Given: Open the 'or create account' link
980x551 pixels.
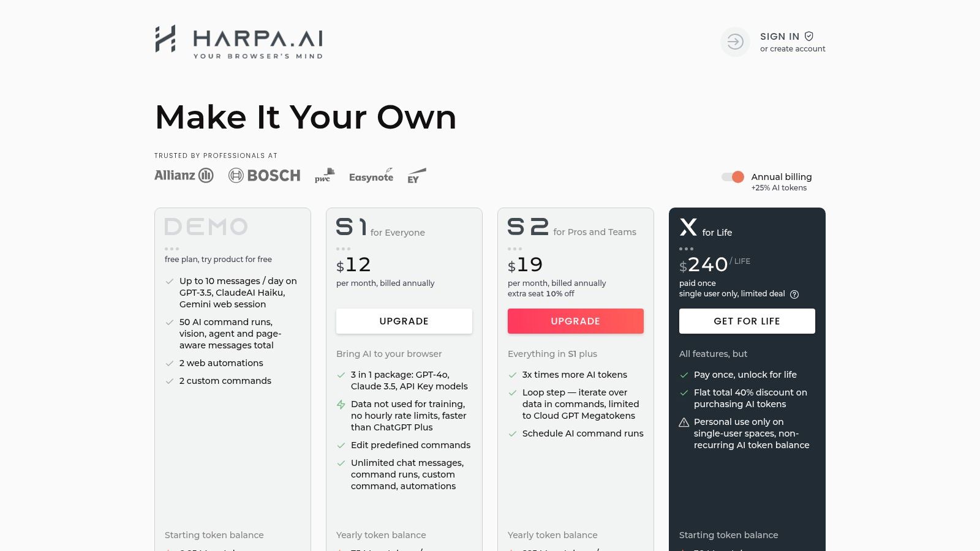Looking at the screenshot, I should coord(793,49).
